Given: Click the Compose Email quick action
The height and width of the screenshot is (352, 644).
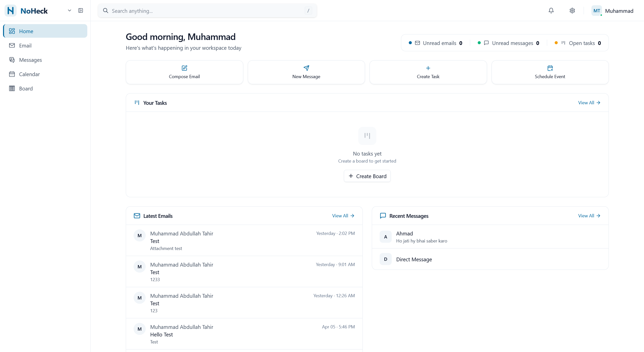Looking at the screenshot, I should tap(184, 72).
